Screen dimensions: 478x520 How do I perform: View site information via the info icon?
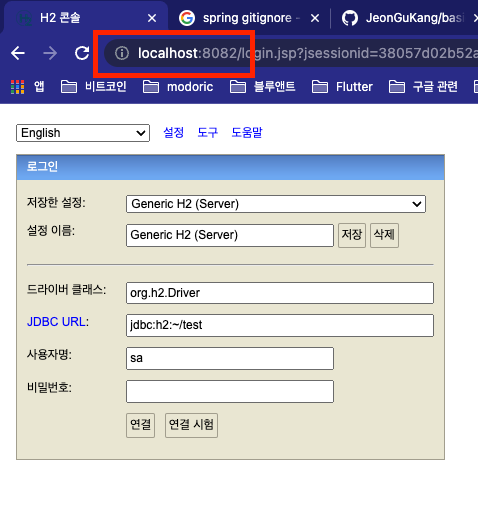coord(122,53)
